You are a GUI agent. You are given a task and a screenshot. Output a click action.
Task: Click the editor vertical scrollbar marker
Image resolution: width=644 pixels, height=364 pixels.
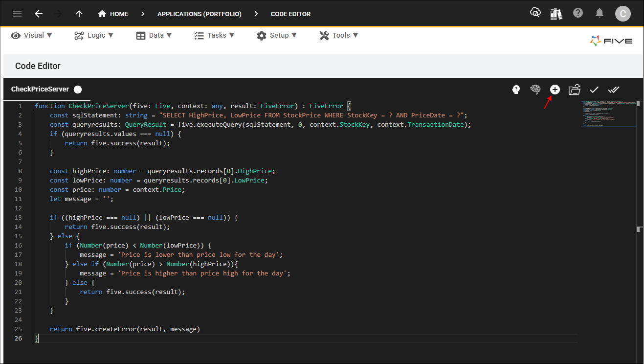click(639, 229)
